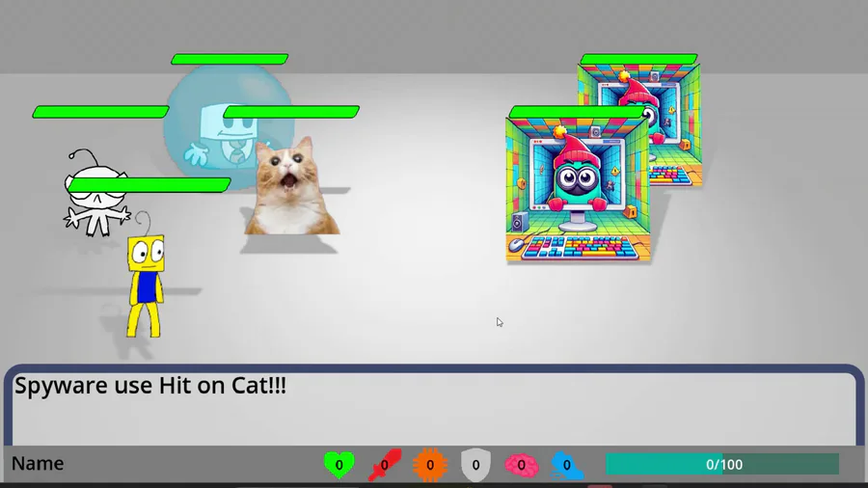Click the pink brain intelligence stat icon

tap(521, 465)
